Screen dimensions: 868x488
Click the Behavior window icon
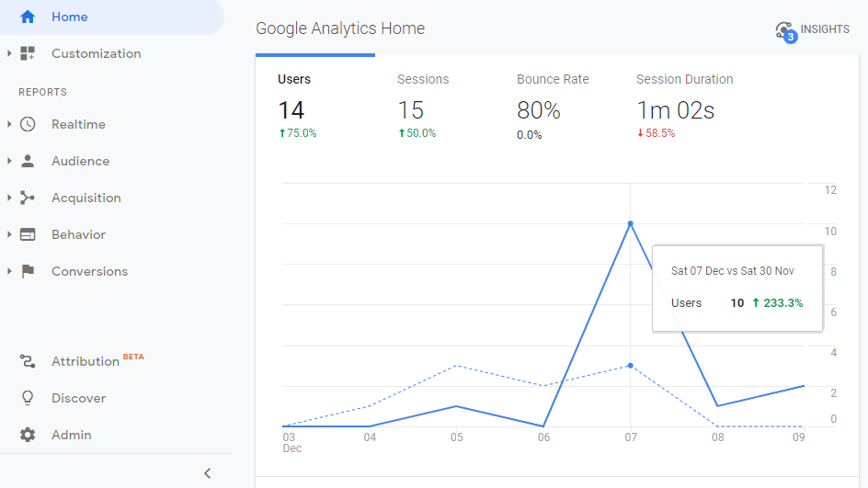pyautogui.click(x=28, y=234)
